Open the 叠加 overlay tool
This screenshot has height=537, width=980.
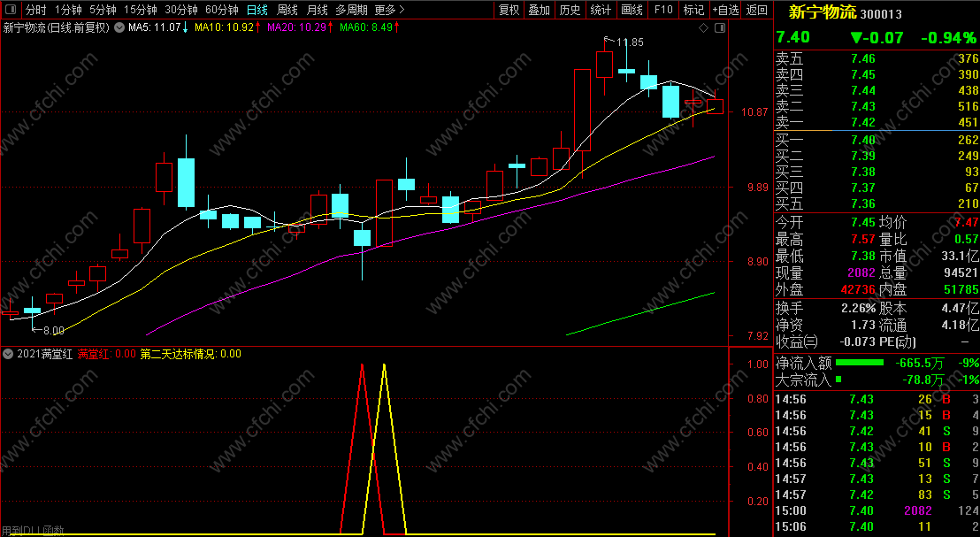coord(540,10)
